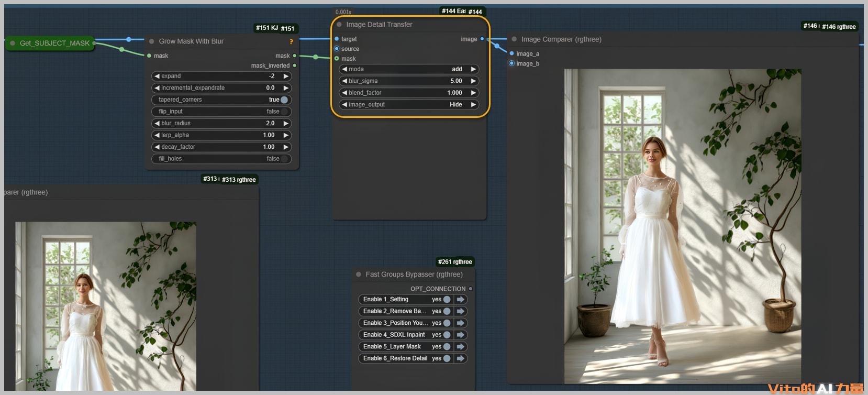The image size is (868, 395).
Task: Click the image_b input port on Image Comparer
Action: click(x=511, y=63)
